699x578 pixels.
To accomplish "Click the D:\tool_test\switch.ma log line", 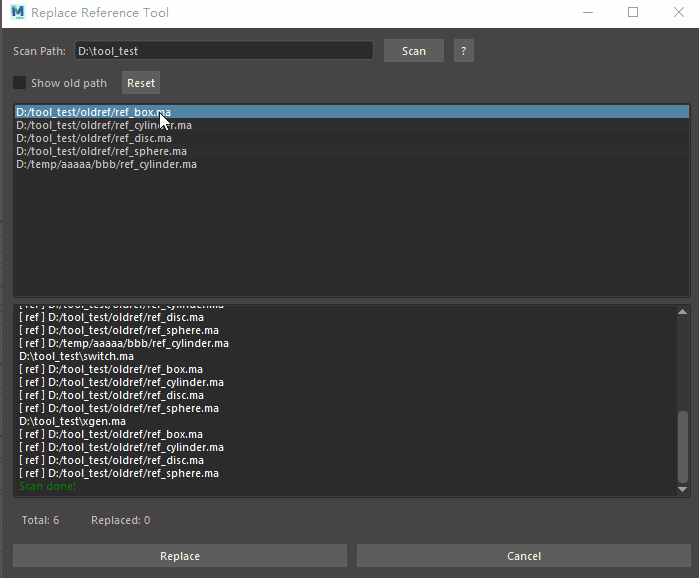I will 76,356.
